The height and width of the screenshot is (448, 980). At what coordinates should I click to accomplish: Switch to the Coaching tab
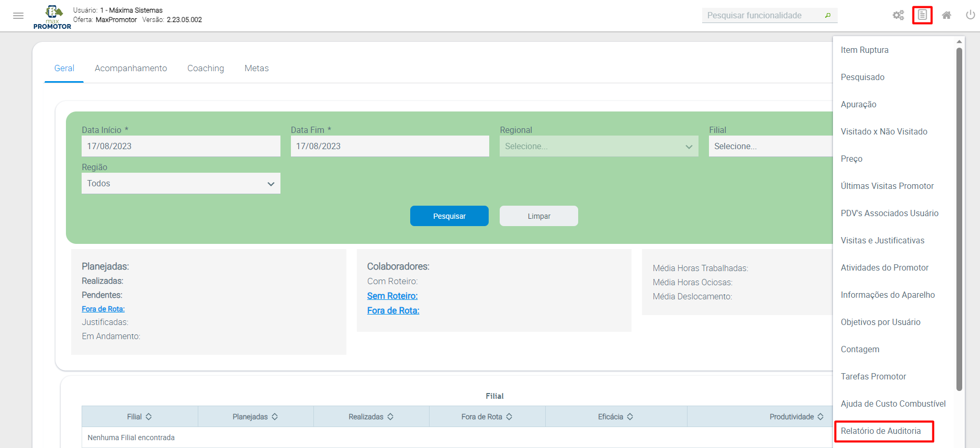pyautogui.click(x=206, y=69)
